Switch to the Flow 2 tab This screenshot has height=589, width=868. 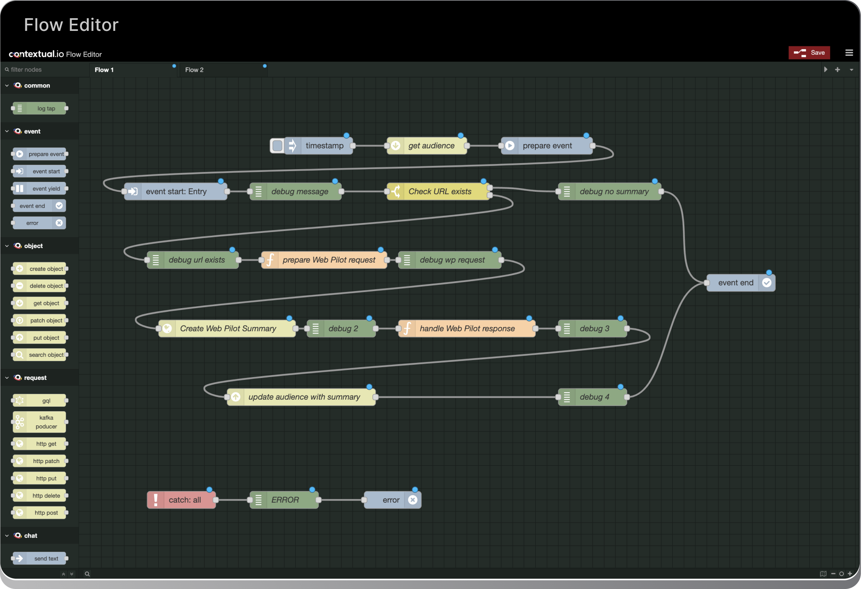coord(223,70)
